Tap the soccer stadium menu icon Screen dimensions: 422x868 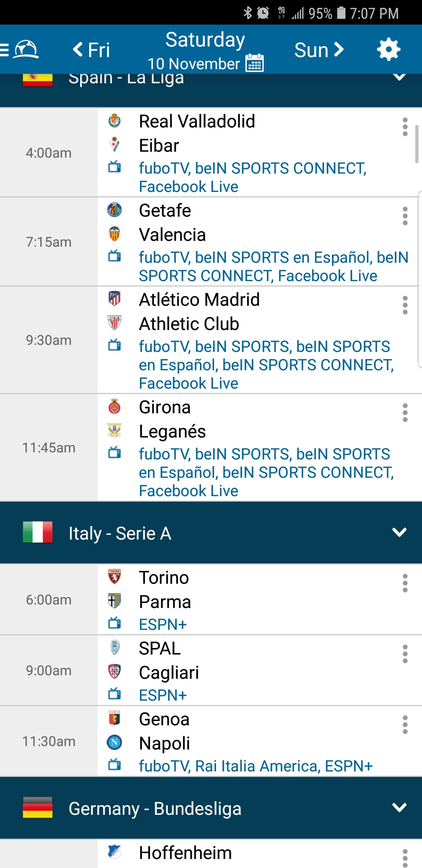click(x=26, y=50)
